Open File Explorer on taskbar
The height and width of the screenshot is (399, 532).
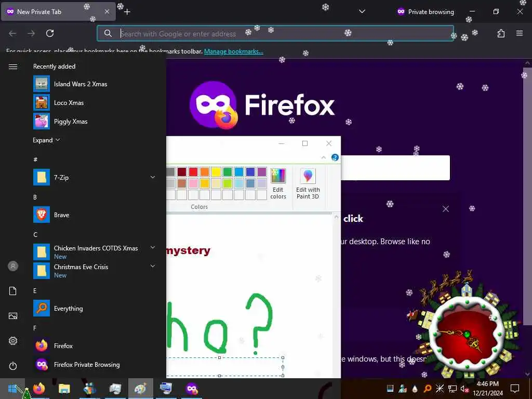[x=64, y=389]
